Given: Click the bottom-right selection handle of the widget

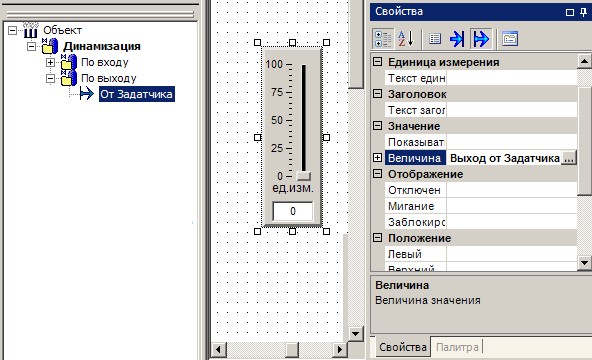Looking at the screenshot, I should pos(327,231).
